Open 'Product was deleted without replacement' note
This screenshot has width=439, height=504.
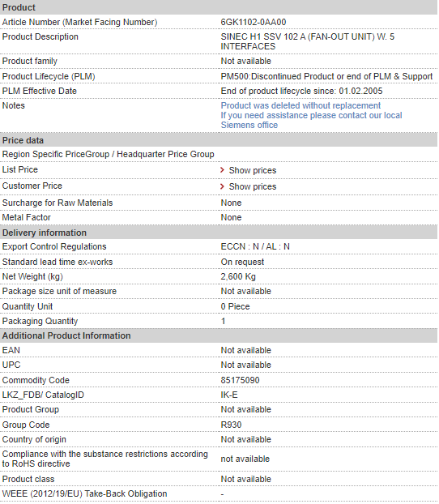coord(300,106)
